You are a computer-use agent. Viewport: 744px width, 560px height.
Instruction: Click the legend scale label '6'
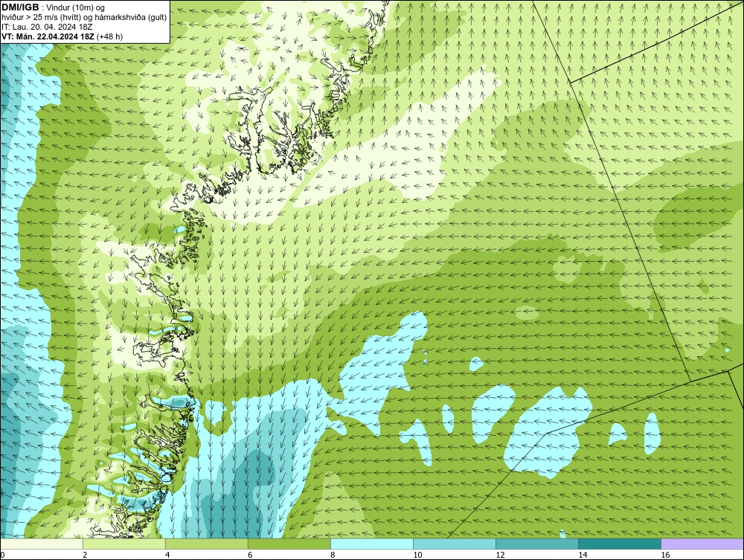tap(250, 555)
